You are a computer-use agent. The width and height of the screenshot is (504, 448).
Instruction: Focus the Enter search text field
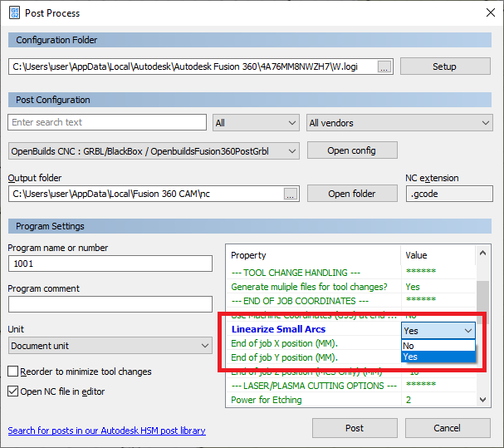107,122
